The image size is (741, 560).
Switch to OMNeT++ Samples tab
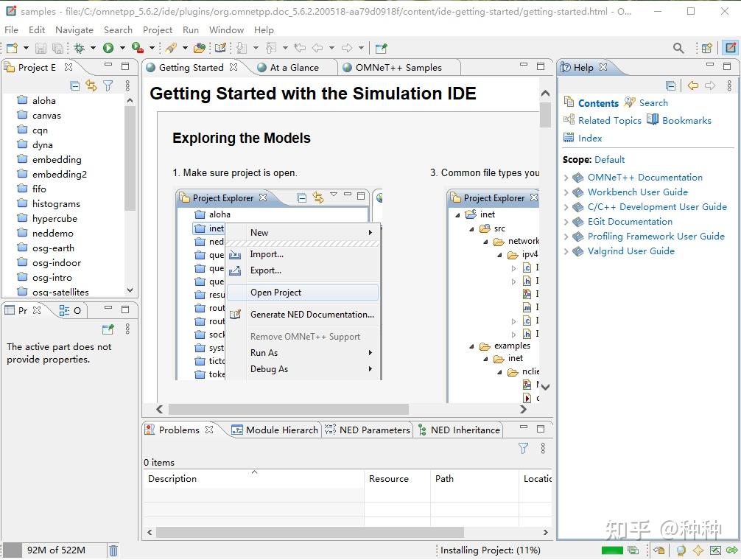(398, 68)
